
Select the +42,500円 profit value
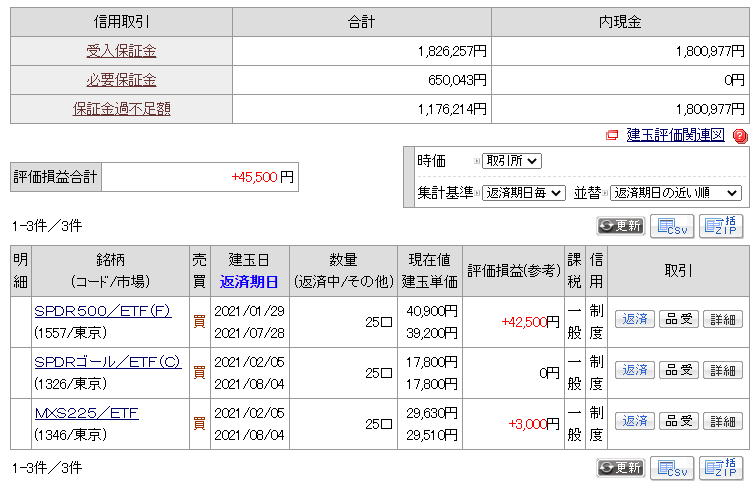pos(530,322)
